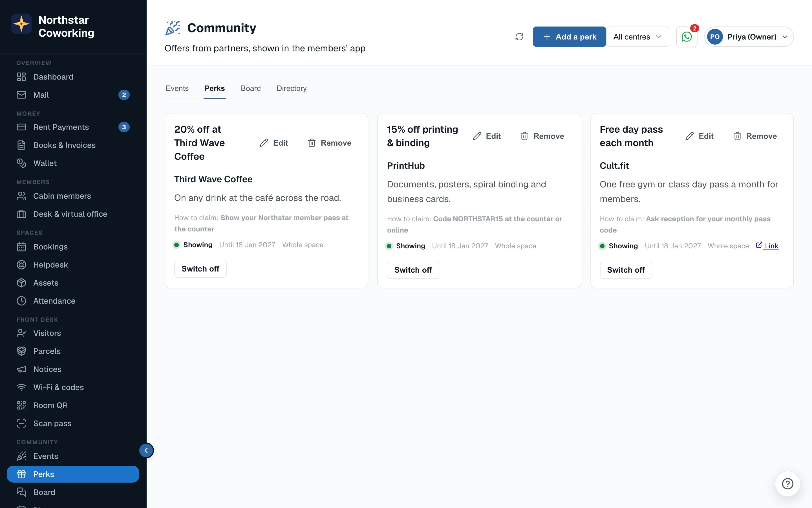Remove the Free day pass perk
Image resolution: width=812 pixels, height=508 pixels.
tap(755, 136)
